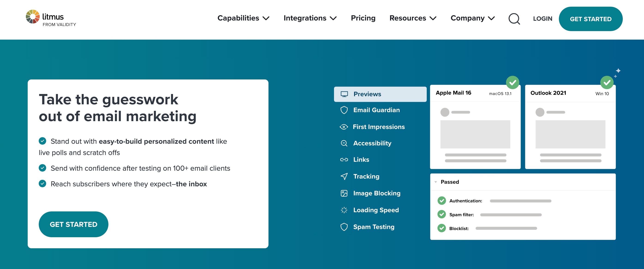Click the Litmus pinwheel logo icon

(x=33, y=17)
